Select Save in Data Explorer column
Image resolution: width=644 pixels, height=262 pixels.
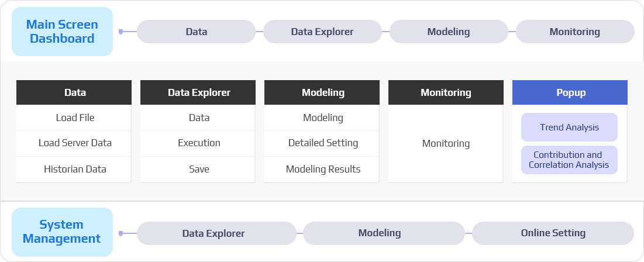tap(199, 169)
